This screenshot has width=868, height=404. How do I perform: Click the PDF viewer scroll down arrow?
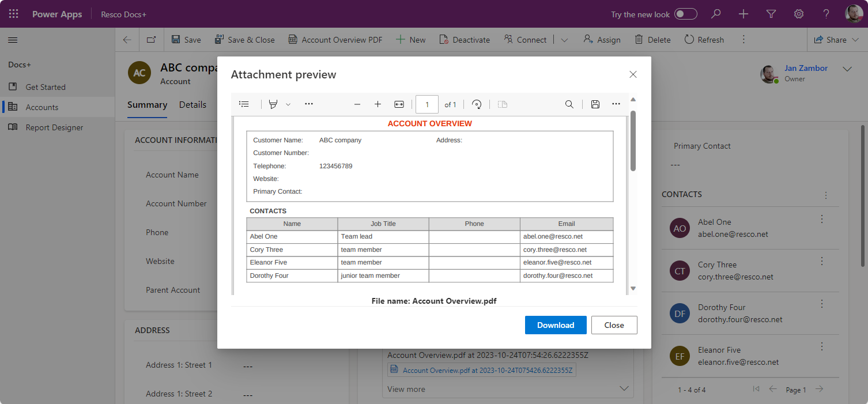633,288
